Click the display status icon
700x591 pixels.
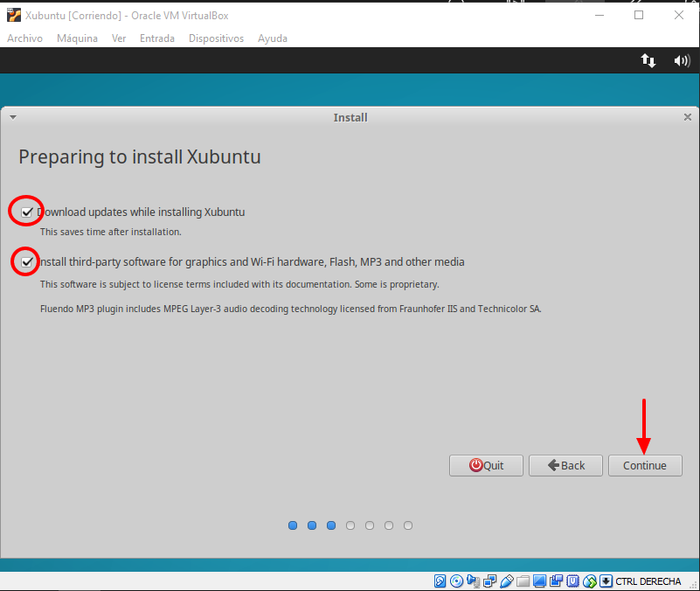click(x=539, y=581)
